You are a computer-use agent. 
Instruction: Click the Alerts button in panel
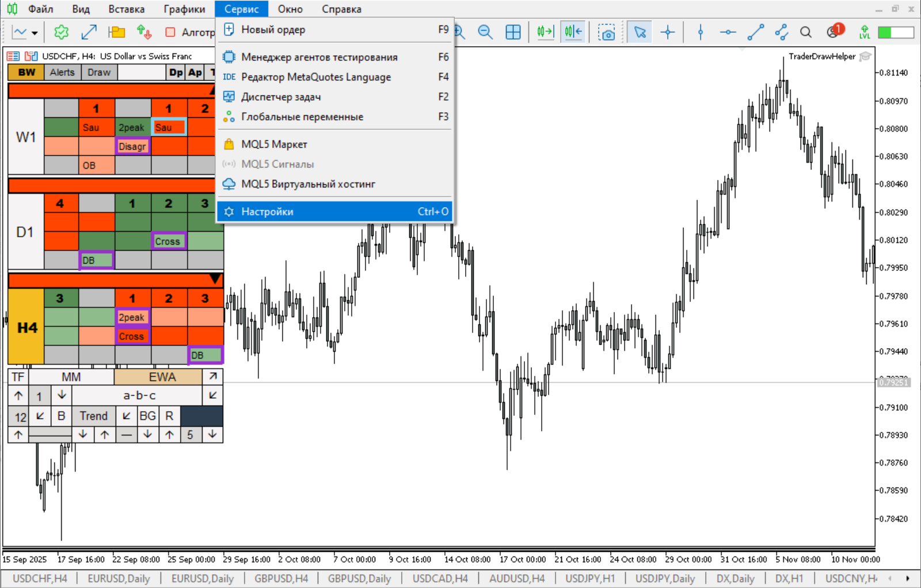pos(62,72)
